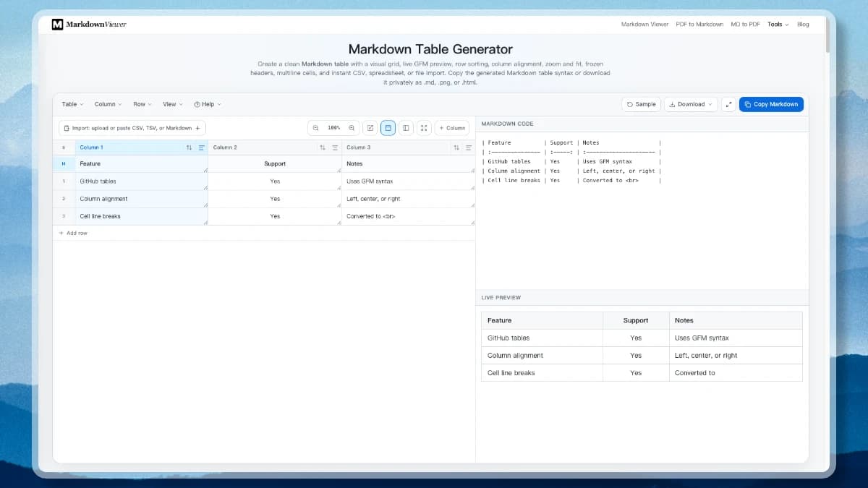Open the Column menu
868x488 pixels.
coord(108,104)
